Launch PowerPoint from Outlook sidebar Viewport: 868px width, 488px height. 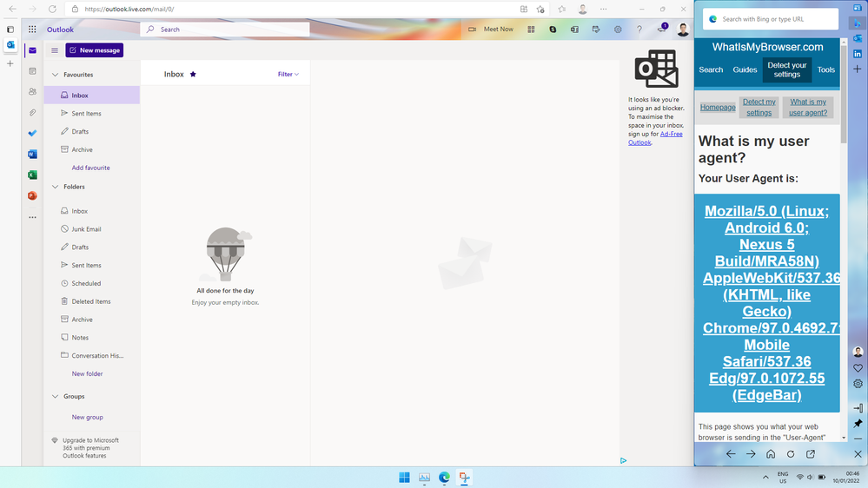(33, 196)
